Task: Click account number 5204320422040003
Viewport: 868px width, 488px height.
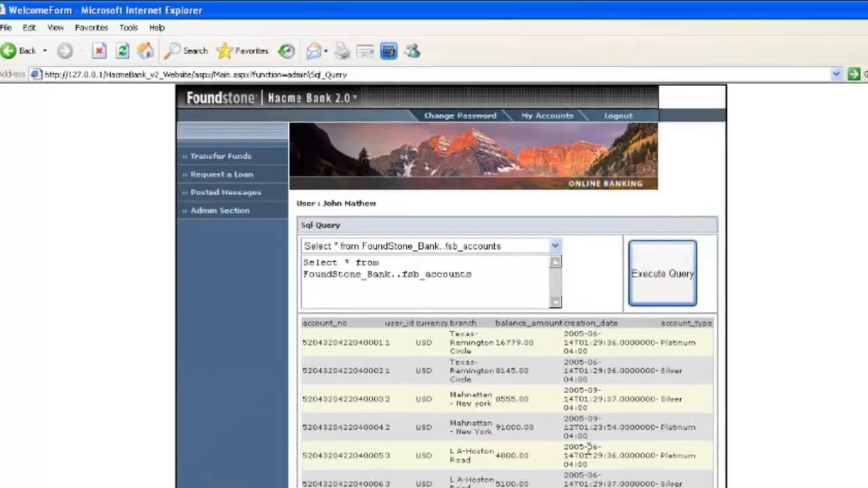Action: pyautogui.click(x=343, y=399)
